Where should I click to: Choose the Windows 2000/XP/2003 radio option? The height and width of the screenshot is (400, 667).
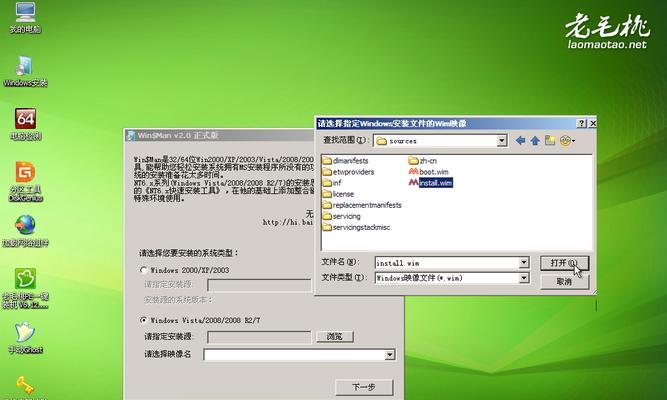click(x=144, y=270)
